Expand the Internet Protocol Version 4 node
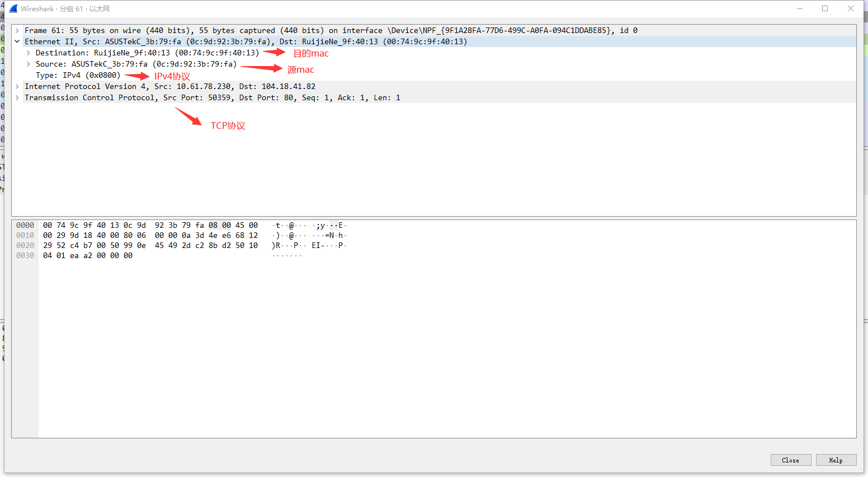This screenshot has height=477, width=868. pos(16,86)
